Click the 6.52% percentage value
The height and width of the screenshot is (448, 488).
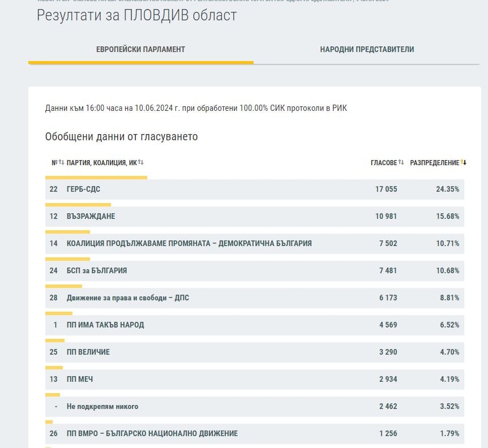point(450,325)
